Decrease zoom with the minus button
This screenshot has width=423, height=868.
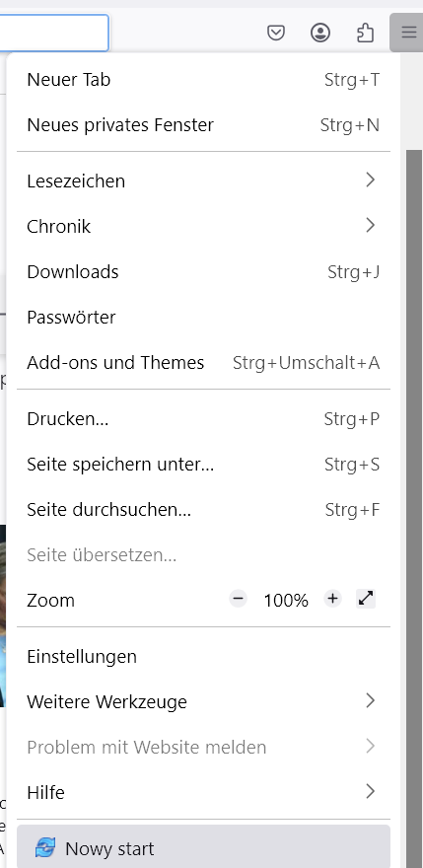[238, 599]
